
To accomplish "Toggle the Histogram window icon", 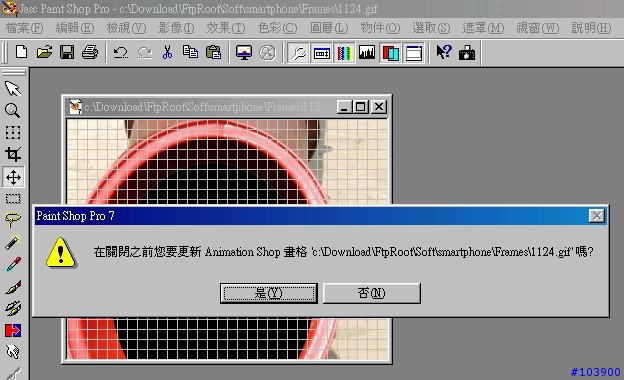I will 367,53.
